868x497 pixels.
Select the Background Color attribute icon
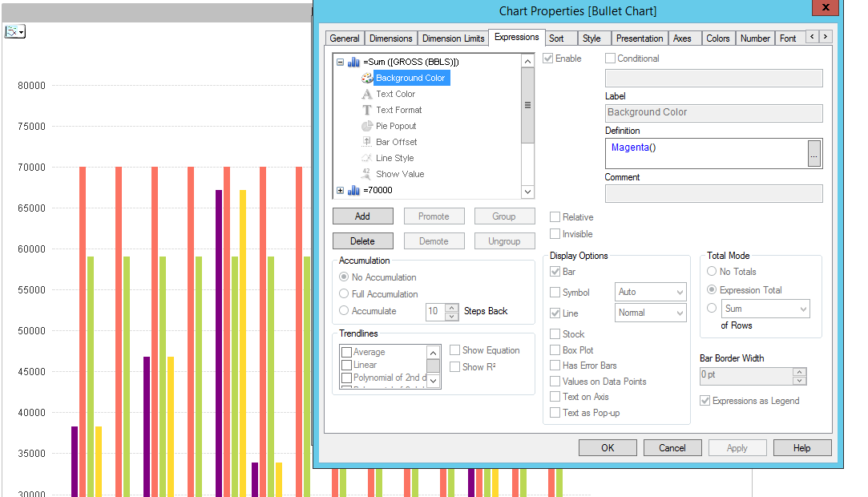click(x=365, y=78)
